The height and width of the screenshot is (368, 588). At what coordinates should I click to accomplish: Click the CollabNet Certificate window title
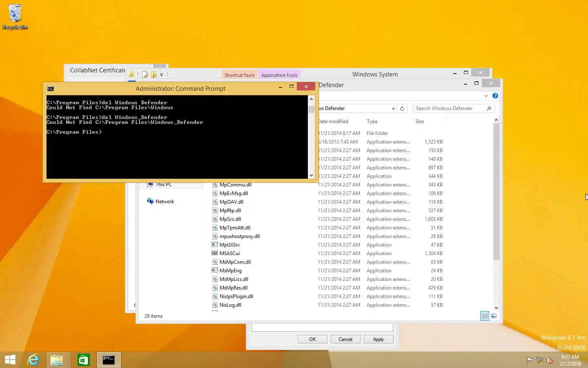(98, 70)
